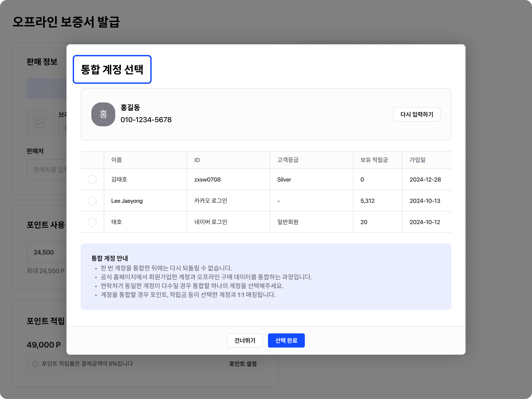The image size is (532, 399).
Task: Click the 통합 계정 선택 title
Action: (112, 70)
